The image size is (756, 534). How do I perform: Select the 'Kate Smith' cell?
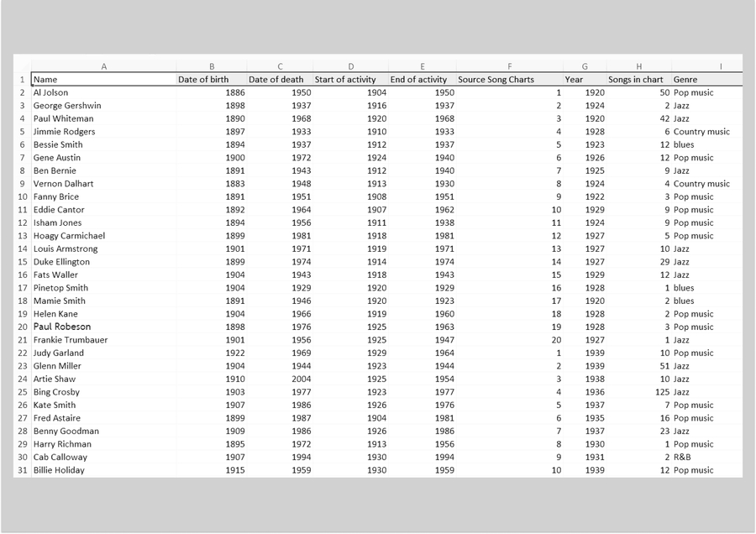coord(103,405)
